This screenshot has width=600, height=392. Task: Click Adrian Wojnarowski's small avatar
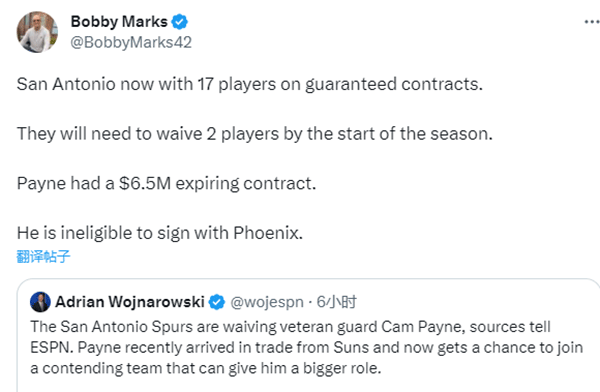click(40, 302)
